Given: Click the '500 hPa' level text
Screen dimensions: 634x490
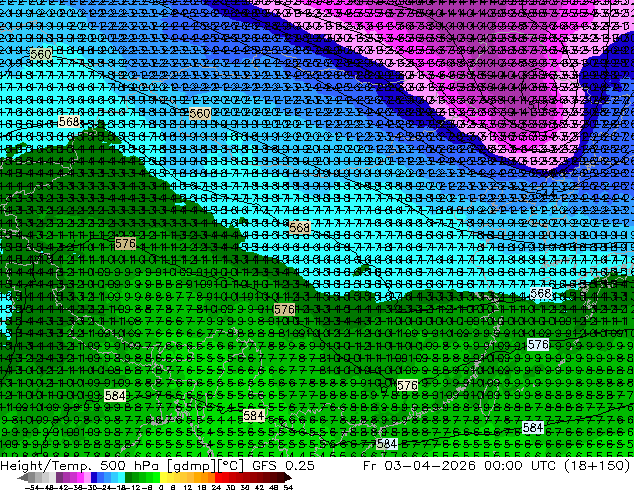Looking at the screenshot, I should click(x=130, y=466).
